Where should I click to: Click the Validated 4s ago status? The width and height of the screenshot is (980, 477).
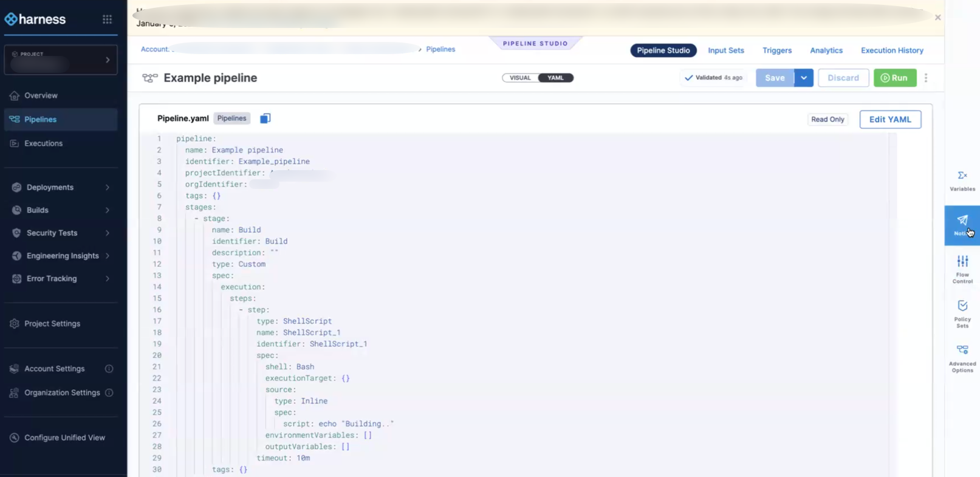pyautogui.click(x=713, y=78)
